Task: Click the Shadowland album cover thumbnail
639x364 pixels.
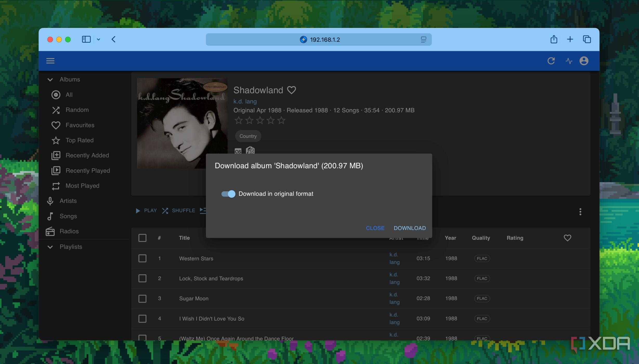Action: (182, 123)
